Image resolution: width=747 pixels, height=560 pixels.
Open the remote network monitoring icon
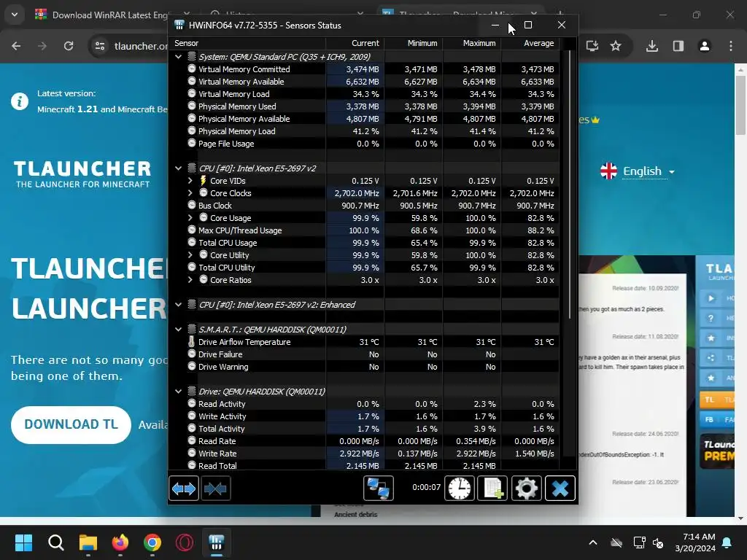click(x=379, y=488)
